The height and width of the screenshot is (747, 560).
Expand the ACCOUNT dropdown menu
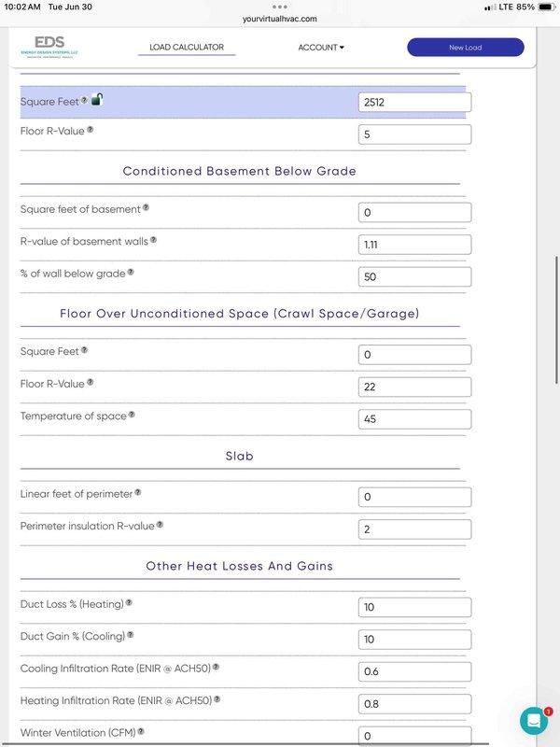(x=321, y=48)
